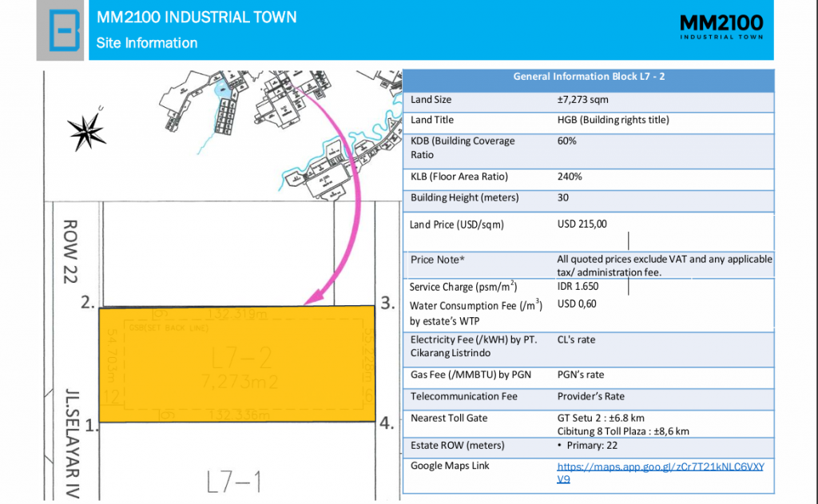Click corner marker number 1
The height and width of the screenshot is (504, 818).
[91, 426]
